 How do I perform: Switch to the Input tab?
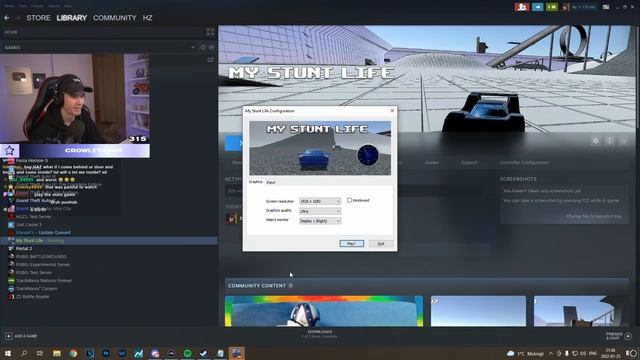tap(271, 182)
